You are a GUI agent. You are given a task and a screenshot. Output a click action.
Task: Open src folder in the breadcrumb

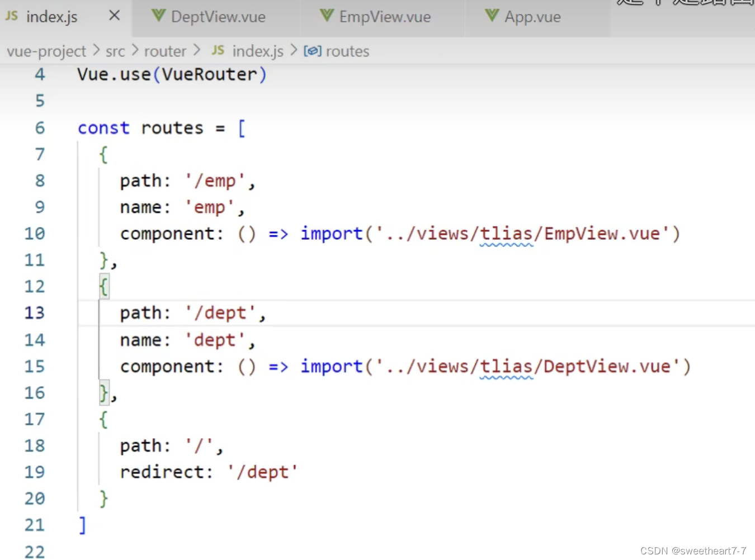[x=115, y=51]
